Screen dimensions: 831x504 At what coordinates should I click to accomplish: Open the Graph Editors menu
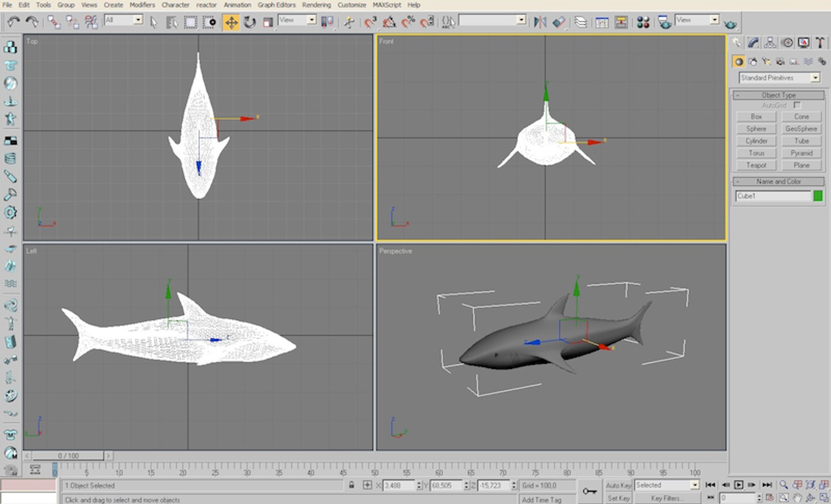[x=276, y=5]
